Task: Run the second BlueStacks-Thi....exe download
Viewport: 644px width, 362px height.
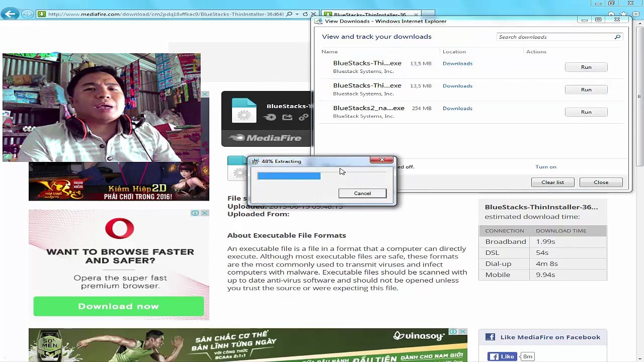Action: (x=586, y=89)
